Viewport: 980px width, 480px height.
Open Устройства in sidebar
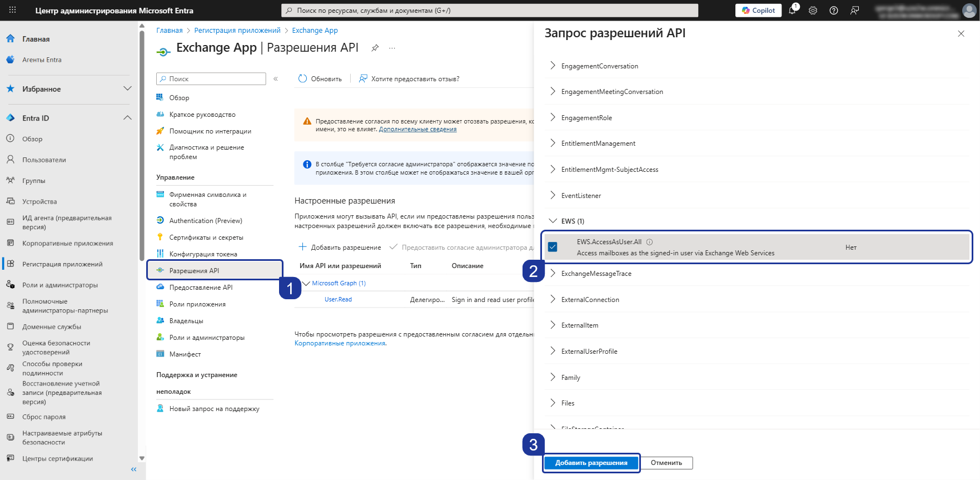tap(39, 202)
